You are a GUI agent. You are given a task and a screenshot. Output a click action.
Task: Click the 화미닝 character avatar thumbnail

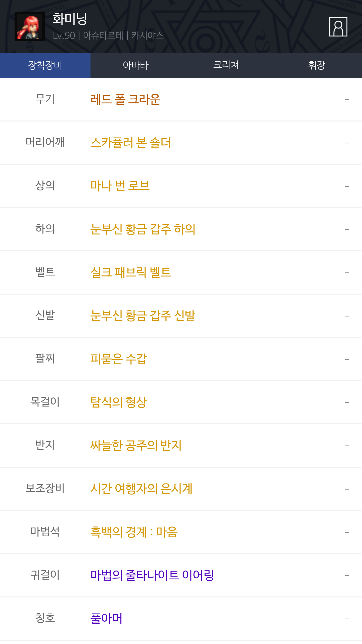point(30,27)
